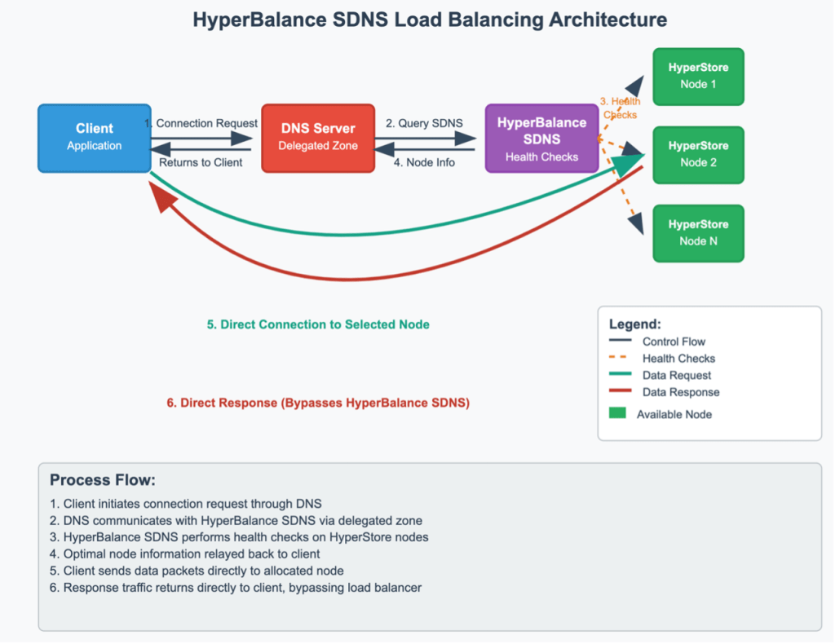This screenshot has height=644, width=835.
Task: Select the '2. Query SDNS' label
Action: coord(424,123)
